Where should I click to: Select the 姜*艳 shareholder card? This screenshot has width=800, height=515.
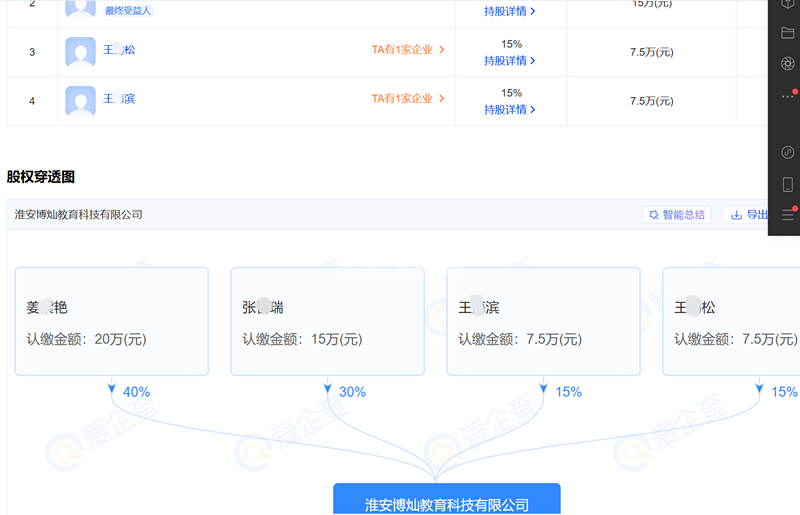112,322
